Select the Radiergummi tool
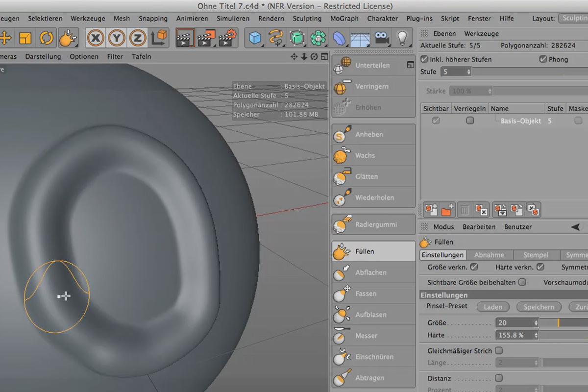Image resolution: width=588 pixels, height=392 pixels. click(x=373, y=224)
